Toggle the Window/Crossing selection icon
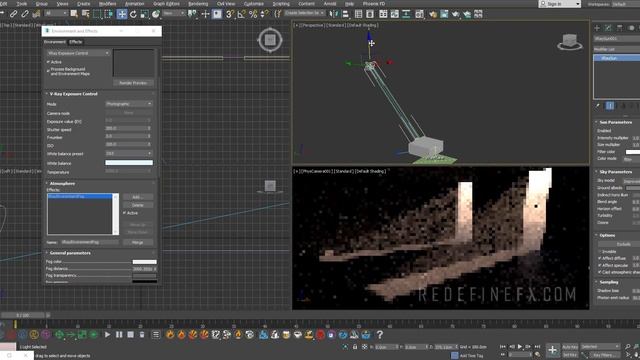The height and width of the screenshot is (360, 640). pos(108,14)
